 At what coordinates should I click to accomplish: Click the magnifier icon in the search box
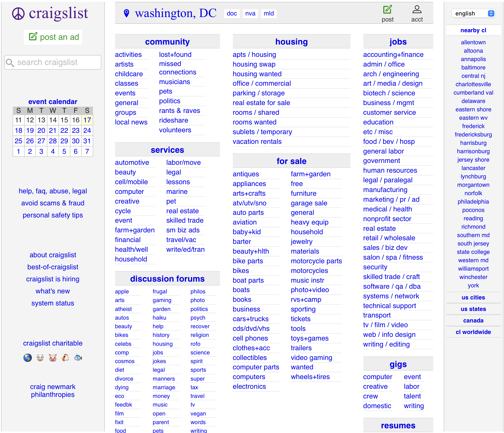[x=10, y=63]
